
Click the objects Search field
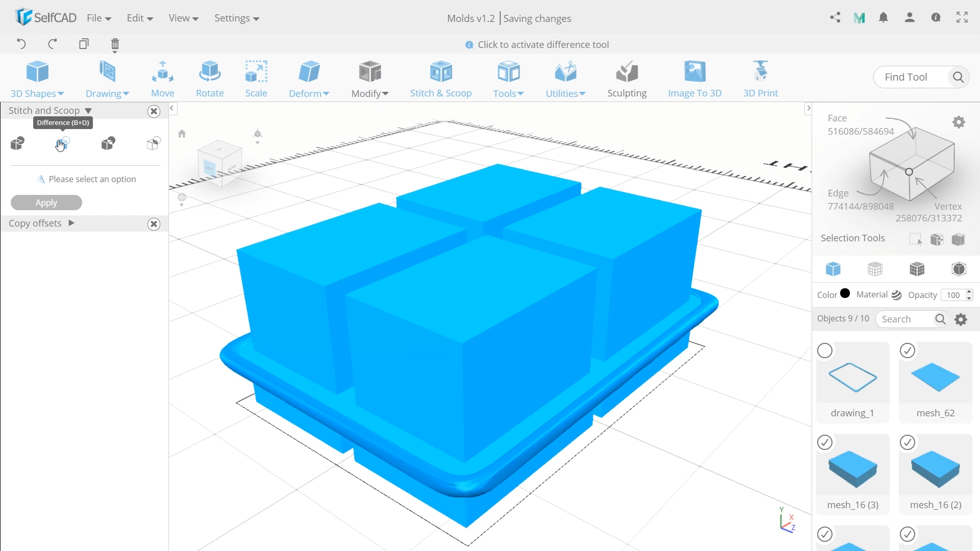point(909,319)
